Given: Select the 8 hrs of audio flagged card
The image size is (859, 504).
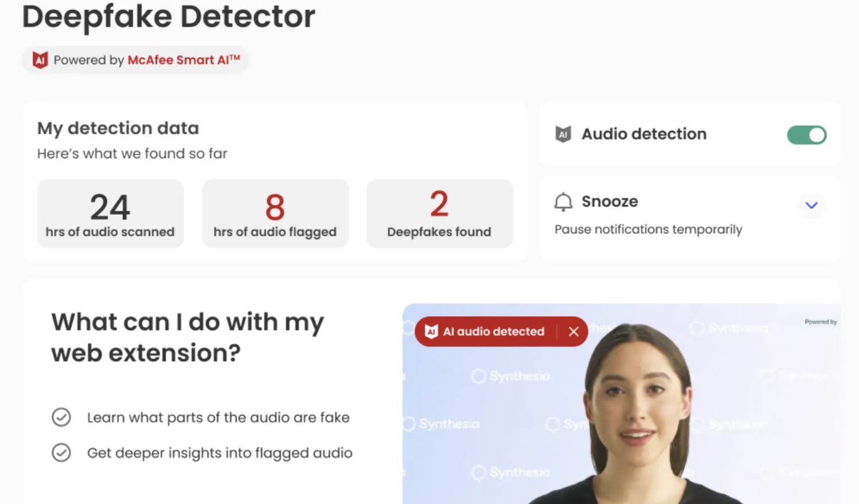Looking at the screenshot, I should (275, 214).
